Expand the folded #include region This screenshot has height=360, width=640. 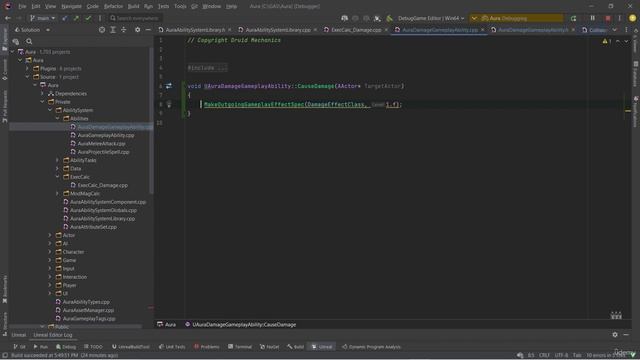[x=207, y=68]
